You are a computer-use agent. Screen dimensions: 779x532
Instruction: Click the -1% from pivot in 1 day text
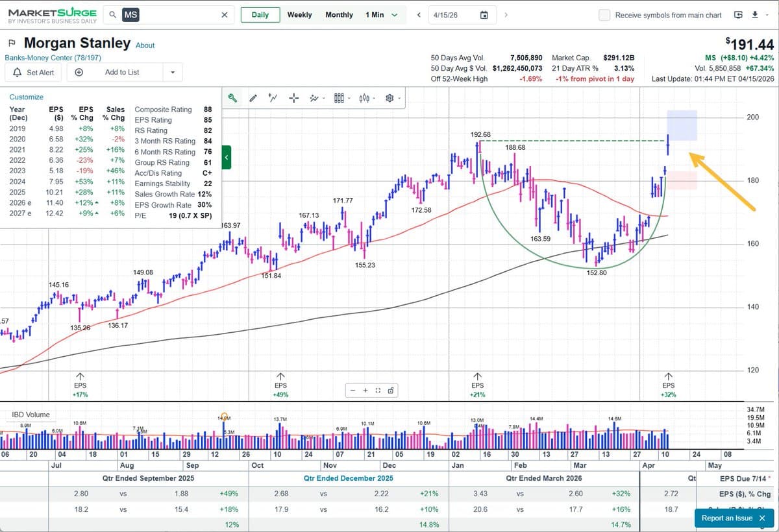click(595, 79)
